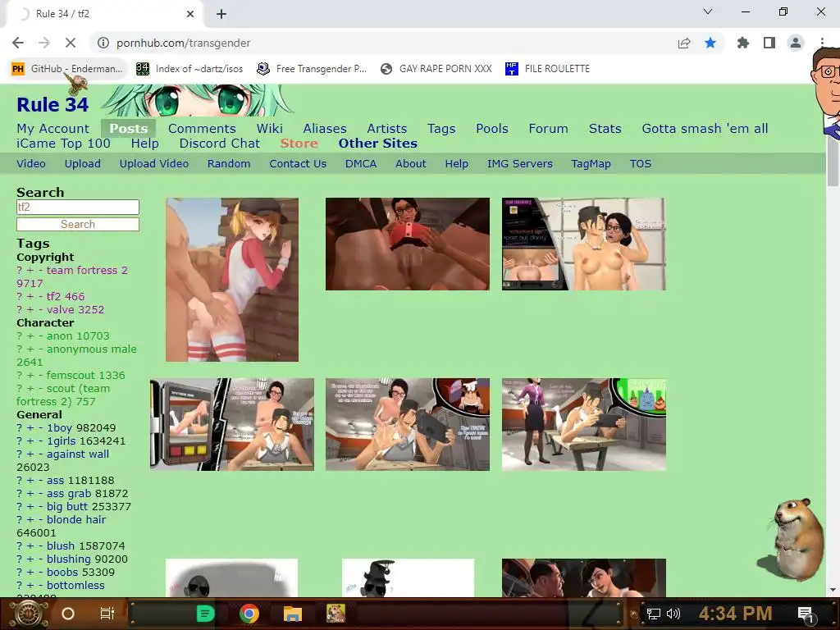Open the IMG Servers link

pos(519,164)
